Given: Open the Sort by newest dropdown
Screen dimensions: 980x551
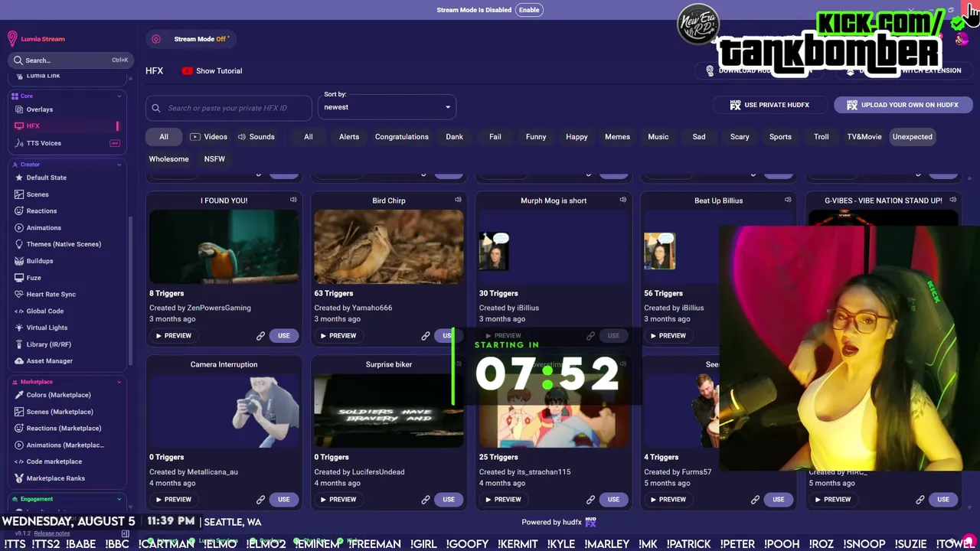Looking at the screenshot, I should [x=387, y=107].
